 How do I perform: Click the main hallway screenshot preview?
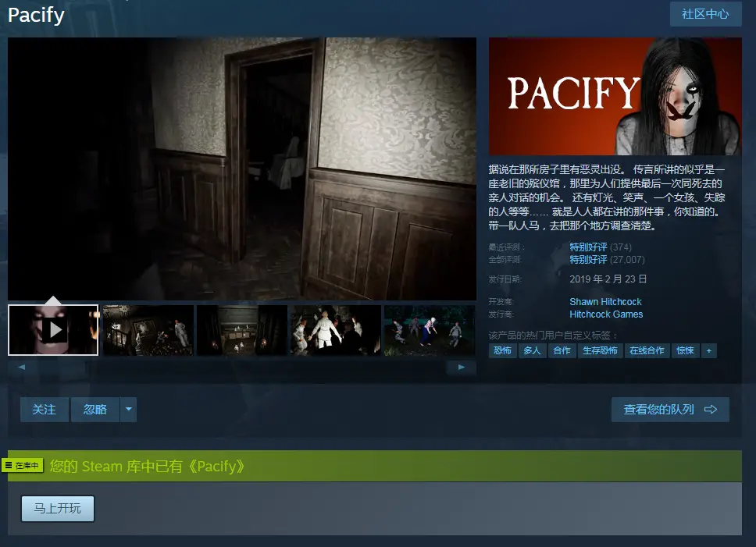(242, 169)
